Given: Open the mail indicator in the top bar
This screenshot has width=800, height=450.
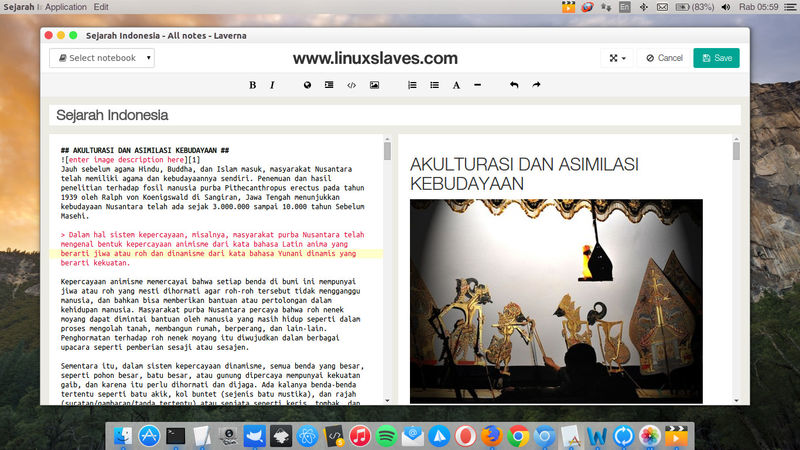Looking at the screenshot, I should 662,7.
